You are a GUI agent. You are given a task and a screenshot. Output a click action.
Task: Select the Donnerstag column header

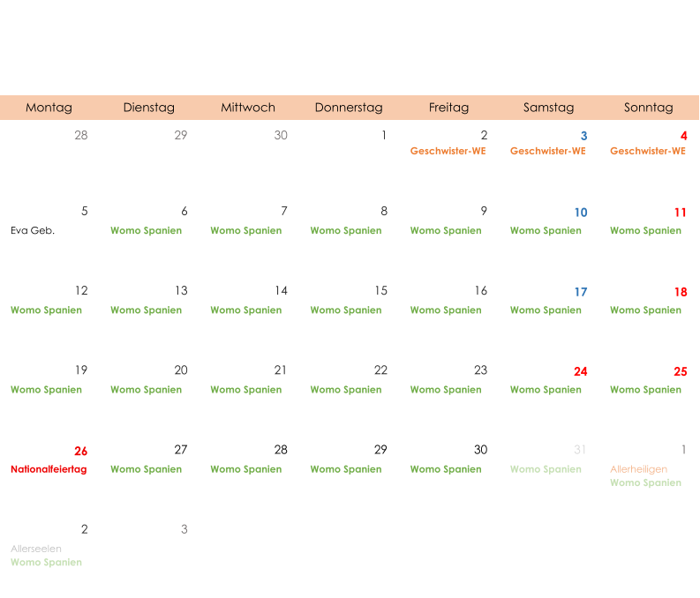(x=349, y=108)
